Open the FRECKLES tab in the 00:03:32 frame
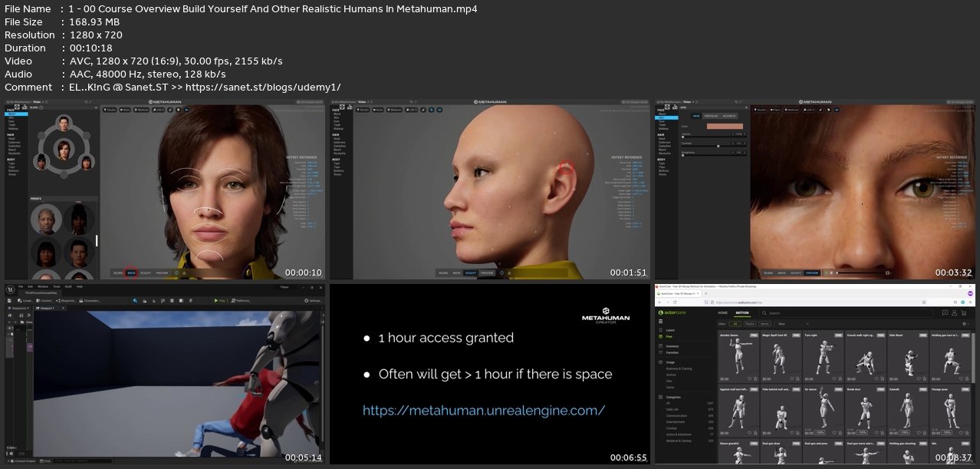The width and height of the screenshot is (980, 469). point(711,116)
